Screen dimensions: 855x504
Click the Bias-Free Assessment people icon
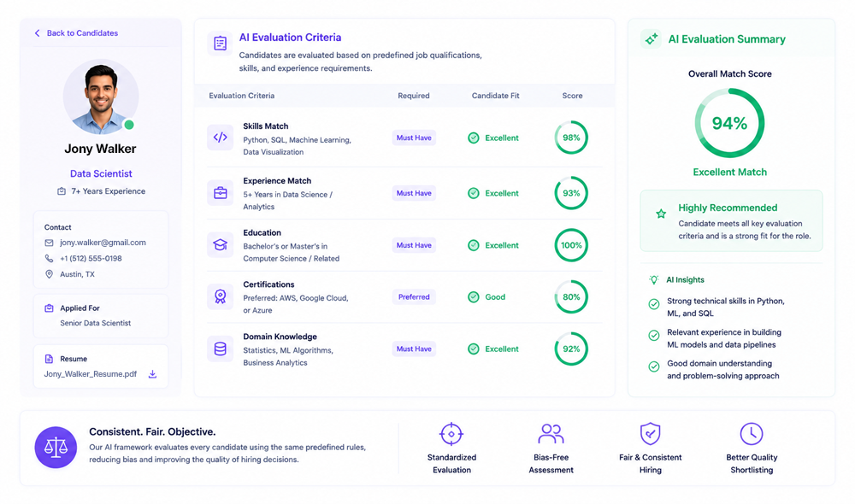tap(551, 434)
